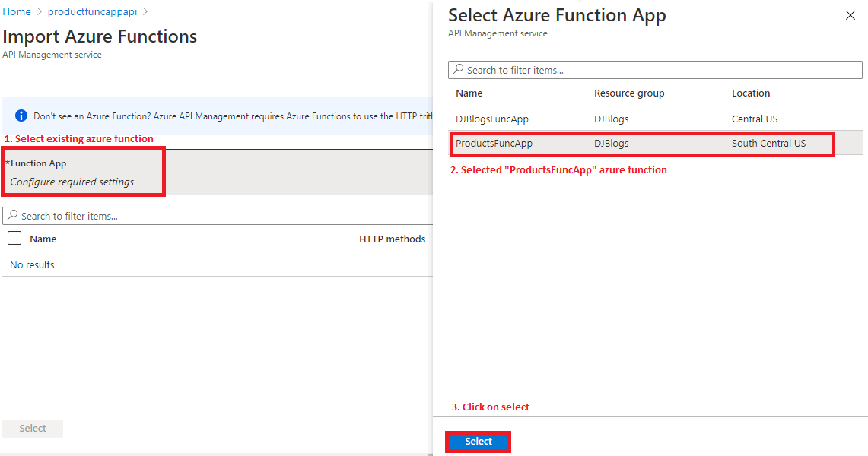
Task: Go to productfuncappapi breadcrumb
Action: tap(92, 11)
